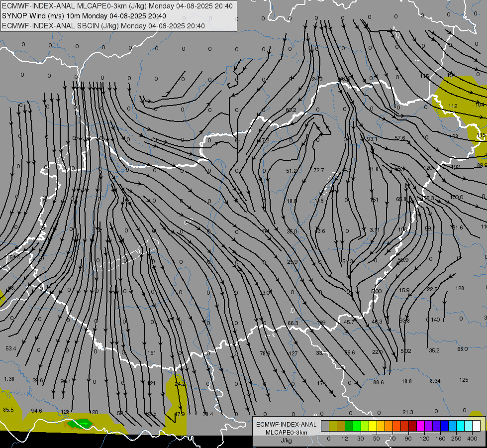
Task: Select the map value 66.3
Action: pos(293,324)
